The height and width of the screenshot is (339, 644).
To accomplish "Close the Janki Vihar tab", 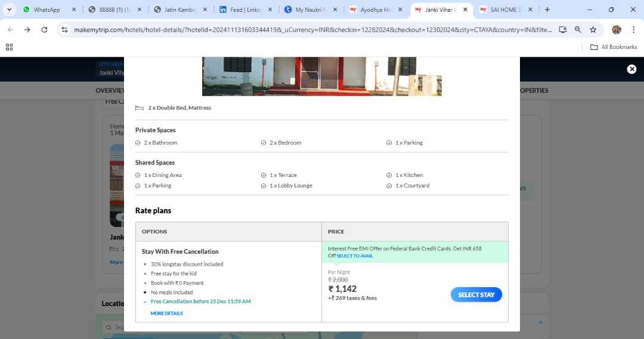I will (x=465, y=10).
